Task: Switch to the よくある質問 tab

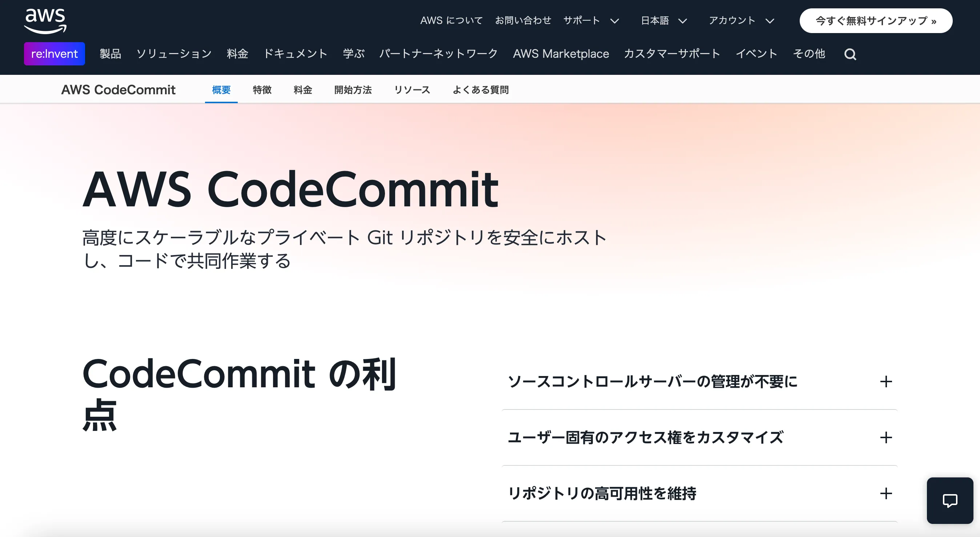Action: pos(481,90)
